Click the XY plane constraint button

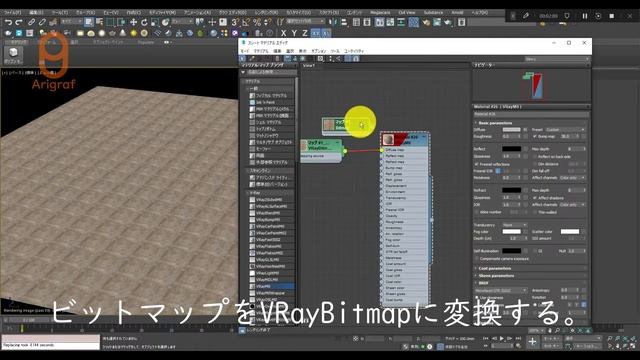click(x=316, y=33)
